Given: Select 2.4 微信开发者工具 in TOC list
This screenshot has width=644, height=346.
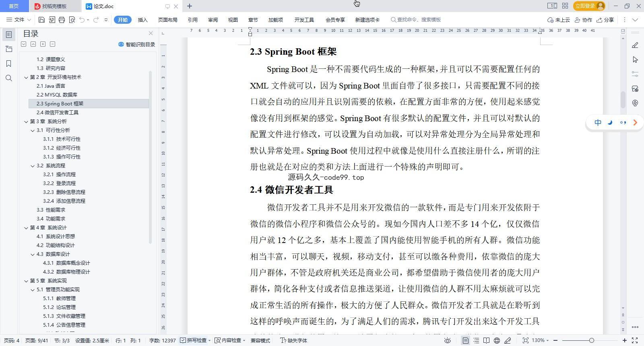Looking at the screenshot, I should [58, 113].
